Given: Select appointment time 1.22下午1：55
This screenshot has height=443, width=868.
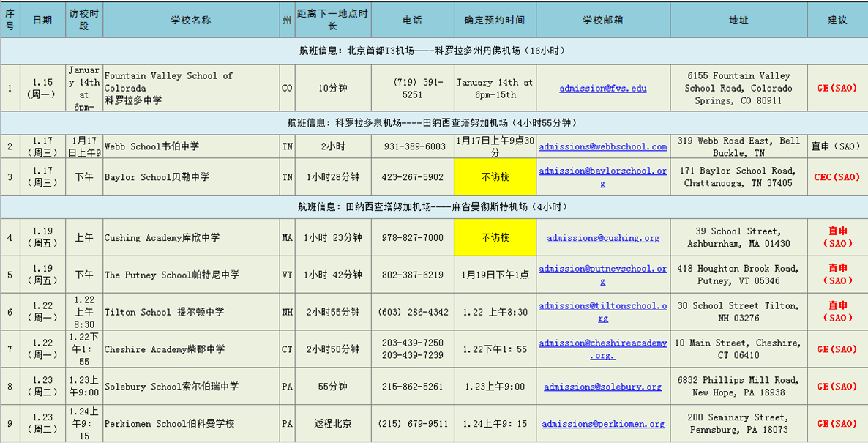Looking at the screenshot, I should point(495,349).
